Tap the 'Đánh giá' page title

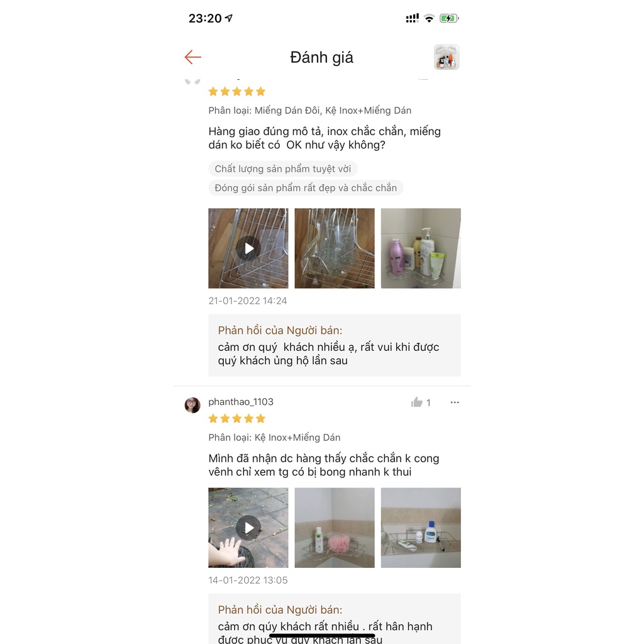click(321, 57)
